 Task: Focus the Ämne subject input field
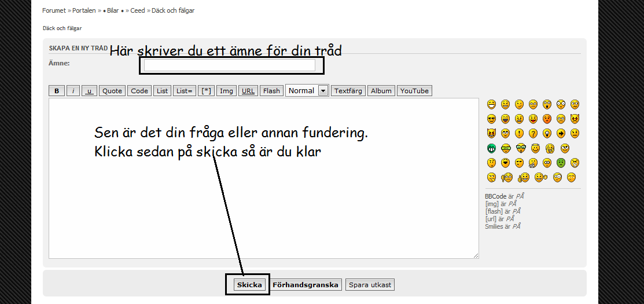point(229,65)
